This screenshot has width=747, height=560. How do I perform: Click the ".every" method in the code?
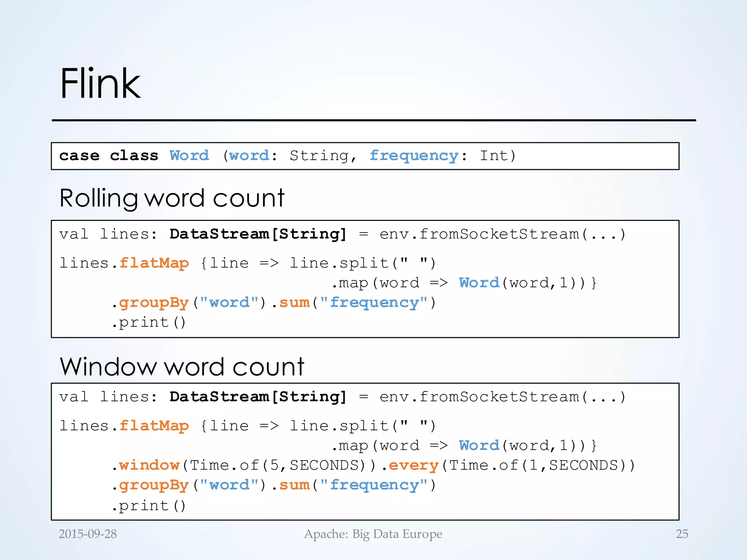tap(410, 466)
